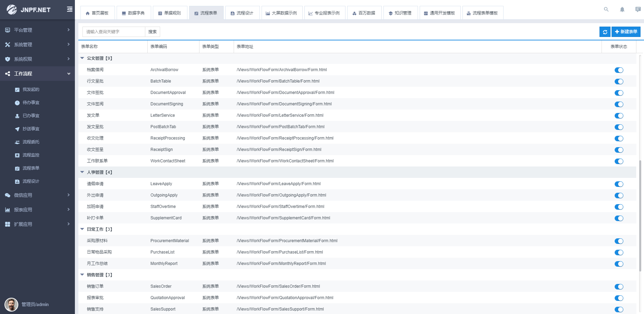Click the keyword search input field
This screenshot has width=644, height=314.
point(114,32)
